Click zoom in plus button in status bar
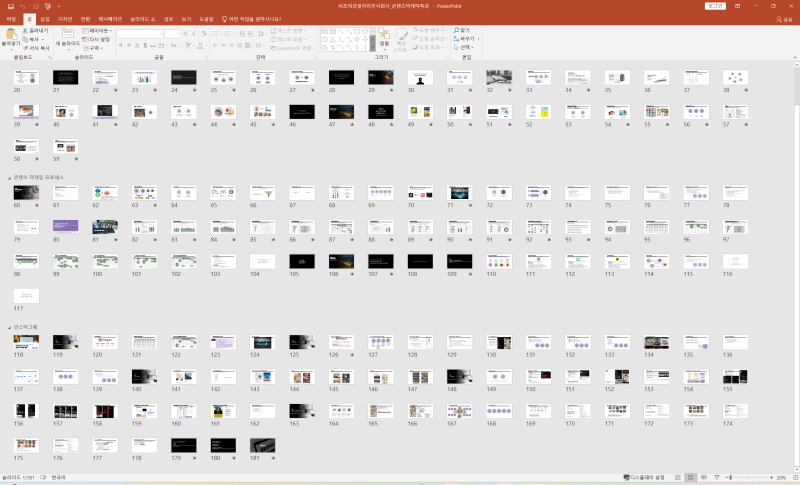The height and width of the screenshot is (485, 800). pyautogui.click(x=771, y=478)
